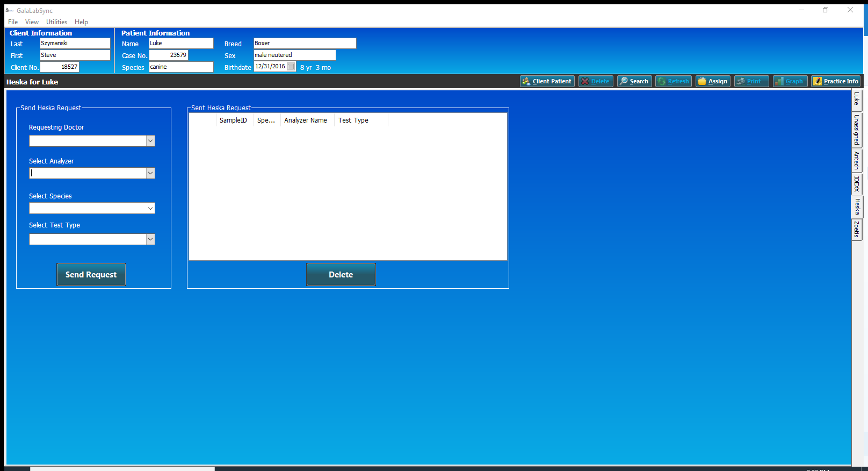Open the Graph toolbar button
This screenshot has height=471, width=868.
click(x=790, y=81)
